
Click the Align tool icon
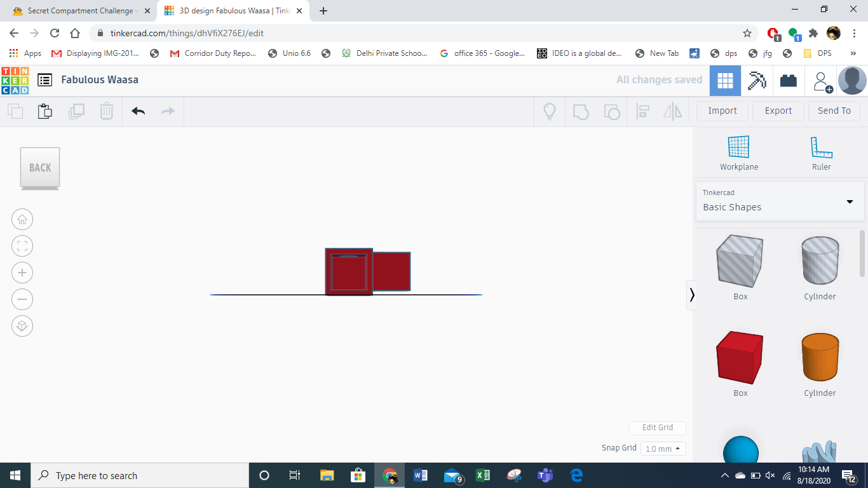(642, 111)
